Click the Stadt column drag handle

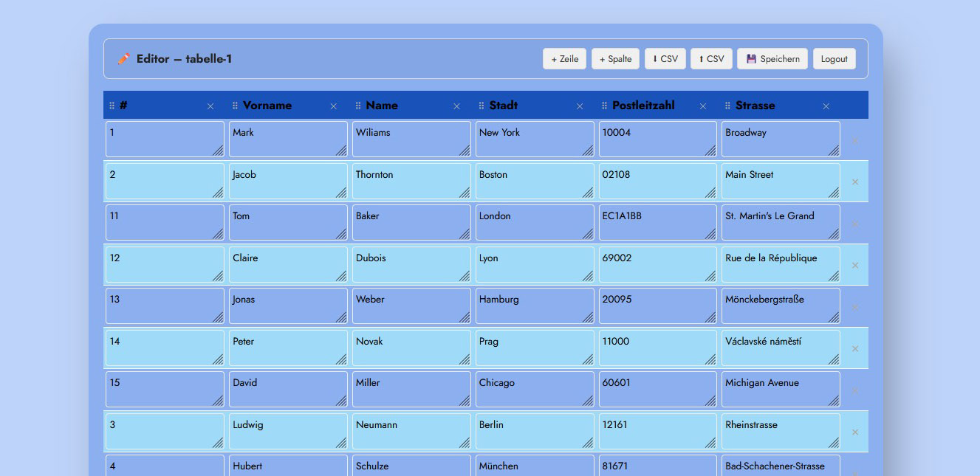click(x=482, y=106)
